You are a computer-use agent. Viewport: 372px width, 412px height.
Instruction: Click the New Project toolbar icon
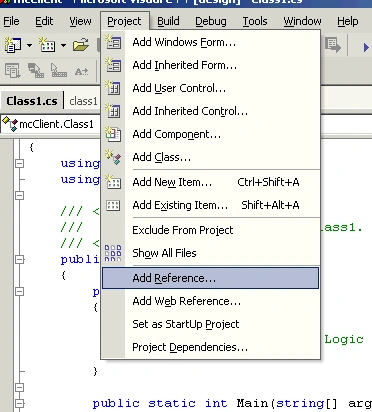pyautogui.click(x=13, y=45)
